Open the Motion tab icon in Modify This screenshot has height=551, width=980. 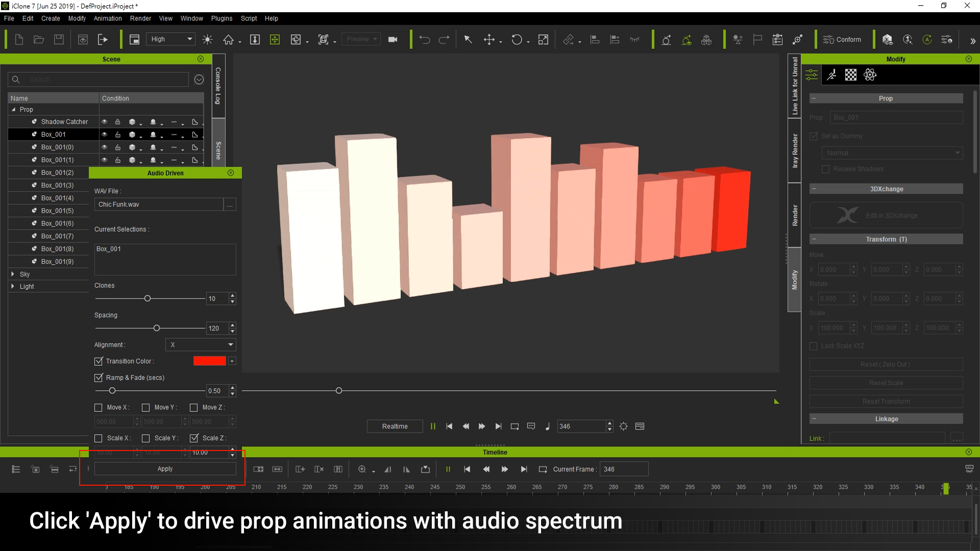click(831, 75)
